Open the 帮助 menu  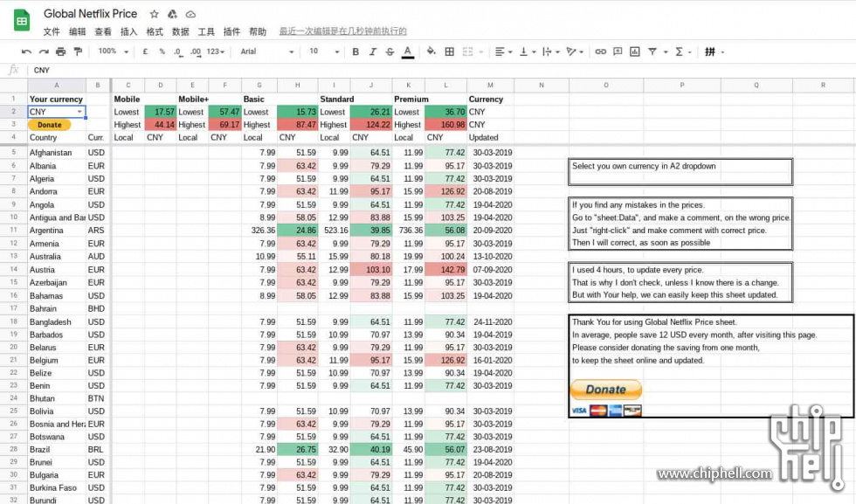pos(258,31)
